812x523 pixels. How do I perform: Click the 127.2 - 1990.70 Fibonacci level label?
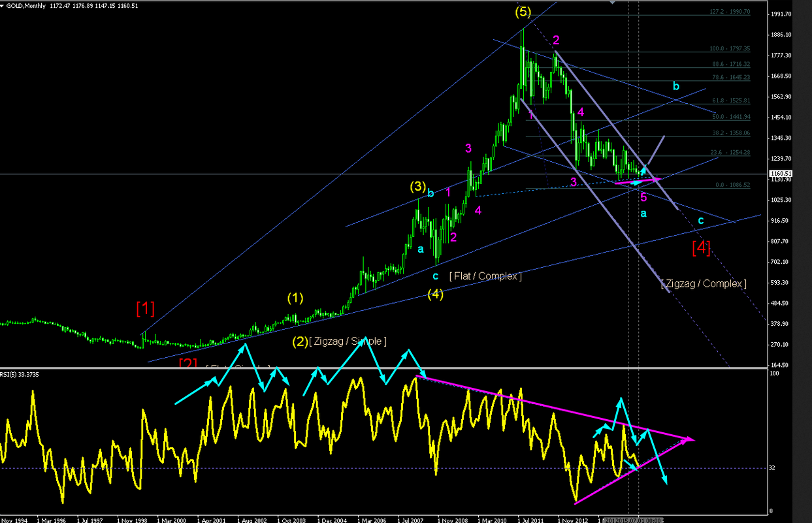coord(730,12)
